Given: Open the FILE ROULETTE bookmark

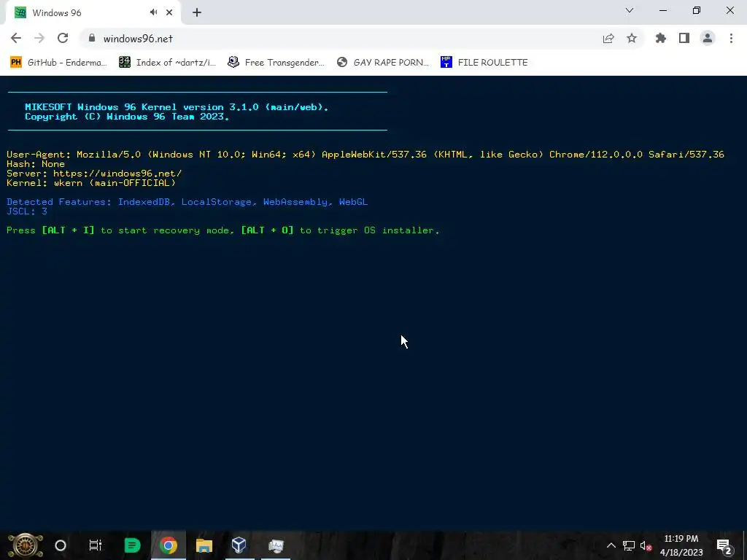Looking at the screenshot, I should (484, 63).
